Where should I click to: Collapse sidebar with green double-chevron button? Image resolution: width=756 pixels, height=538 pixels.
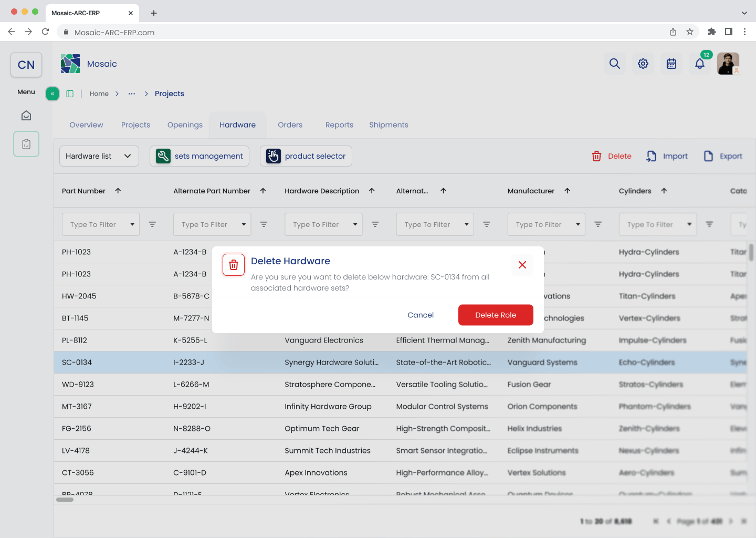52,94
